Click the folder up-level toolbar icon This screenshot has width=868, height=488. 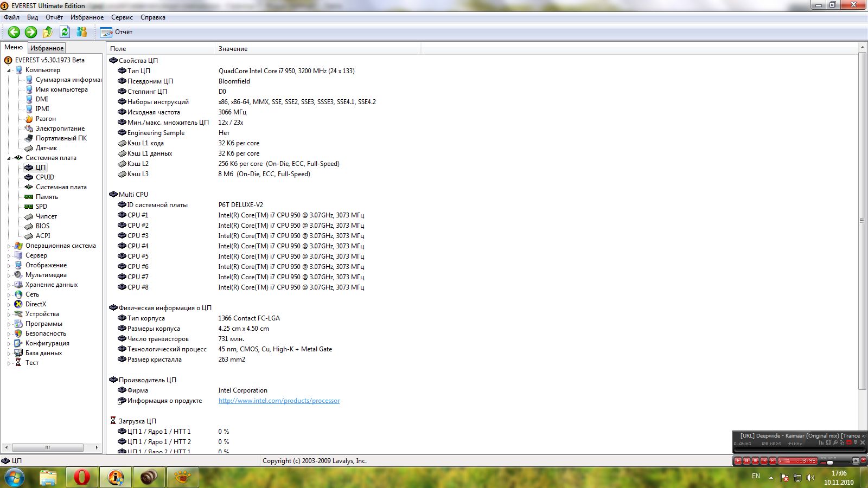coord(48,32)
